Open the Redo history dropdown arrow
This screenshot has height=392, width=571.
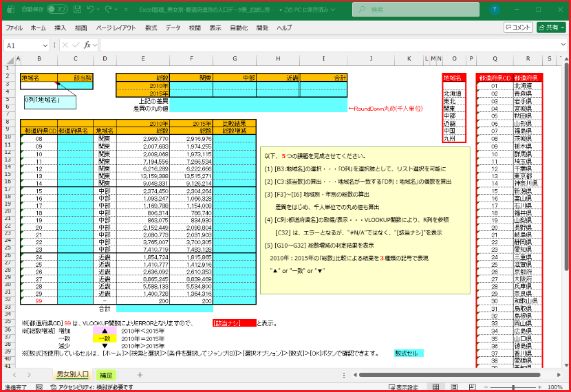coord(116,10)
